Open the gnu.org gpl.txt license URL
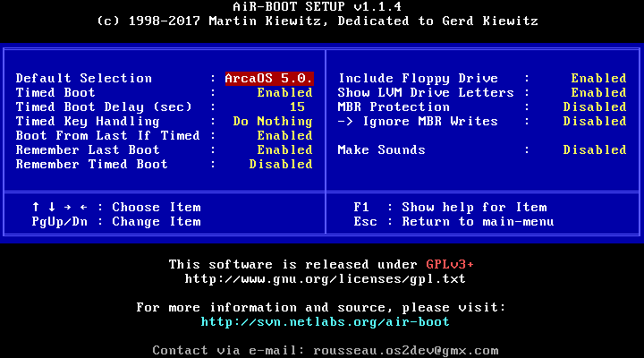Screen dimensions: 644x358 (325, 279)
